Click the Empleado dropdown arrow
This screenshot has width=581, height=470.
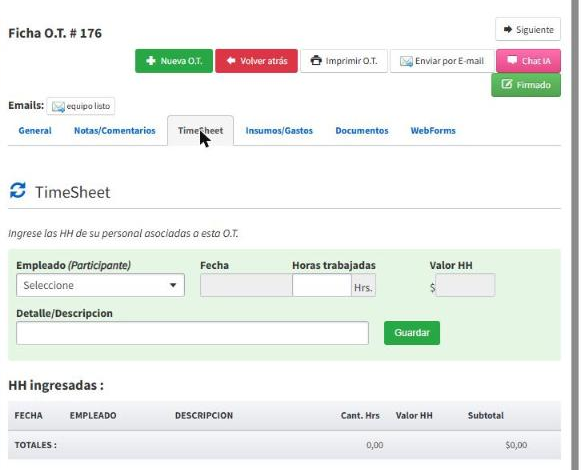[173, 285]
